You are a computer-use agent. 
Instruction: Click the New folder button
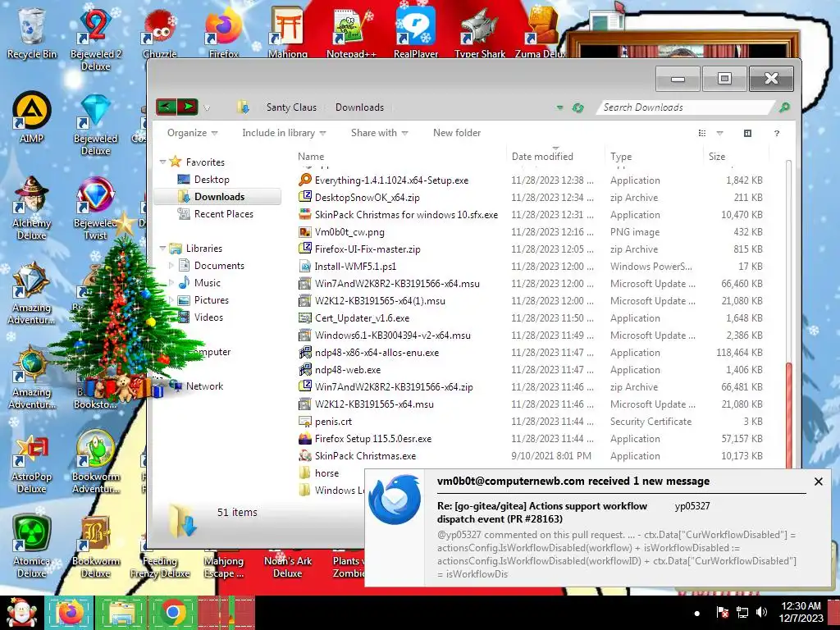(x=457, y=133)
